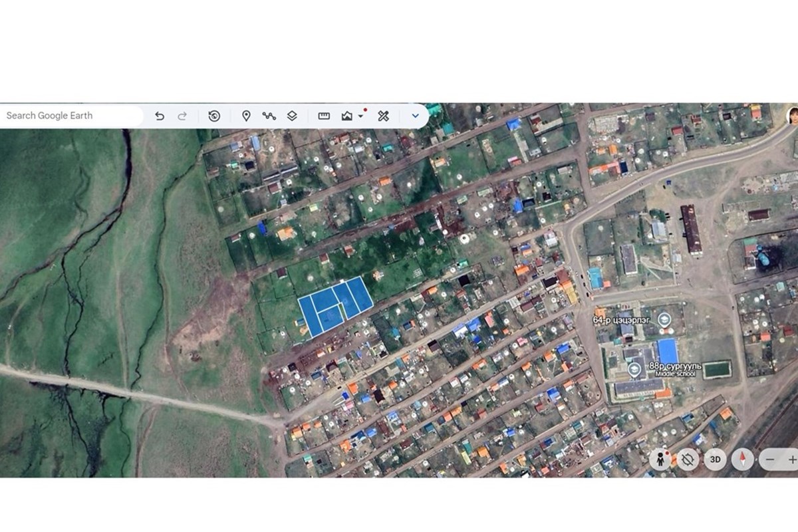Select the 88р сургууль Middle school marker
798x532 pixels.
pos(635,368)
